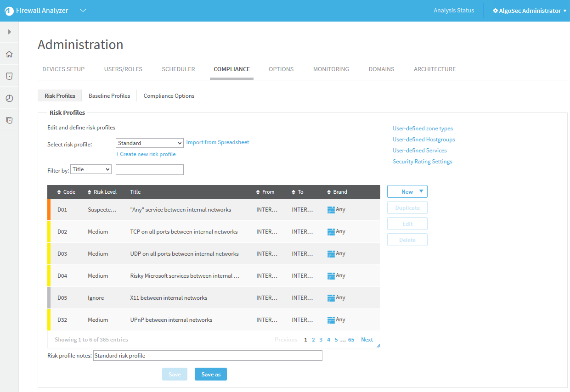Click the AlgoSec logo icon
The width and height of the screenshot is (570, 392).
pyautogui.click(x=9, y=11)
